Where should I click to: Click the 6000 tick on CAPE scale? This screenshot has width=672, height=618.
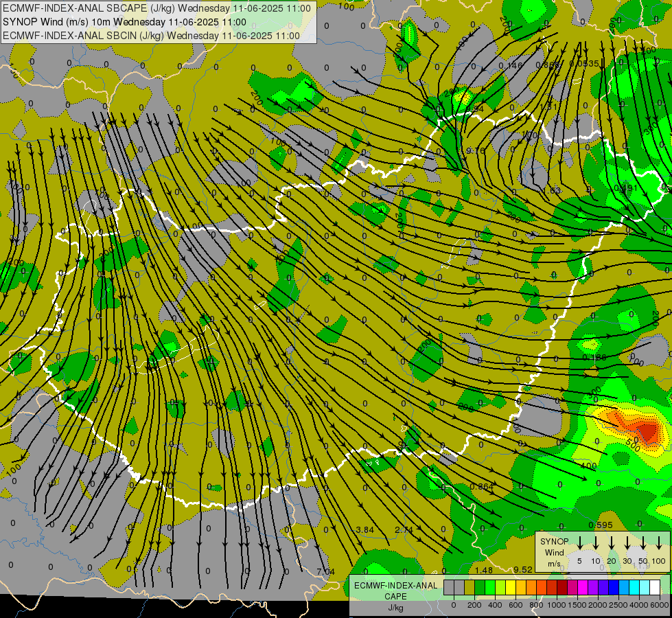point(660,605)
